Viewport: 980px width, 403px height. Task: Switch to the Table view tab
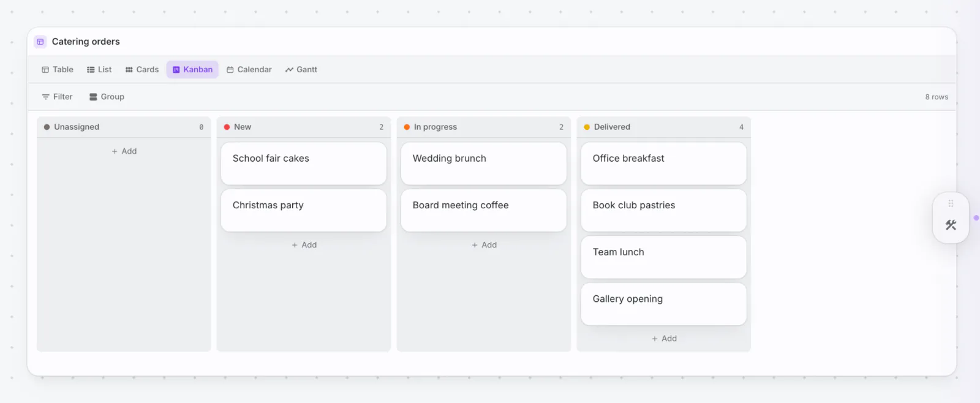pos(58,70)
